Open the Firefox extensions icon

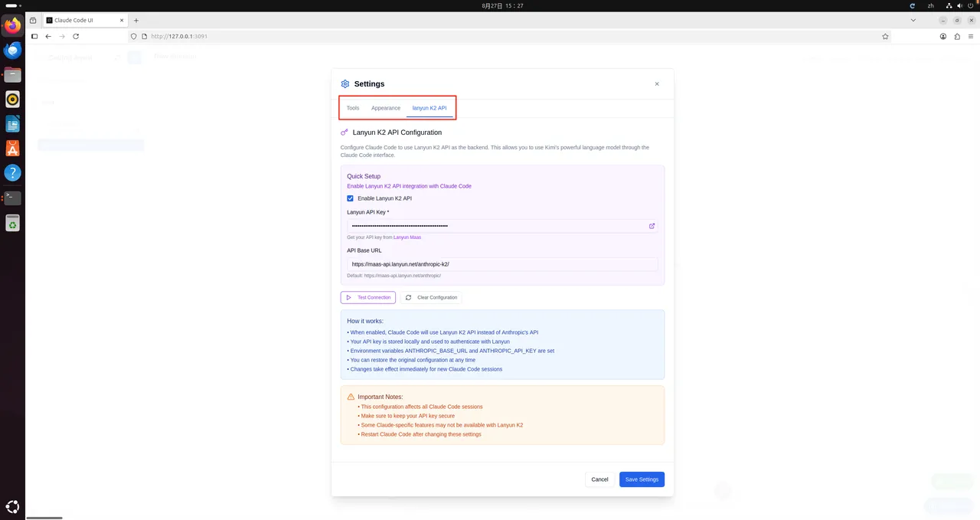pos(957,36)
